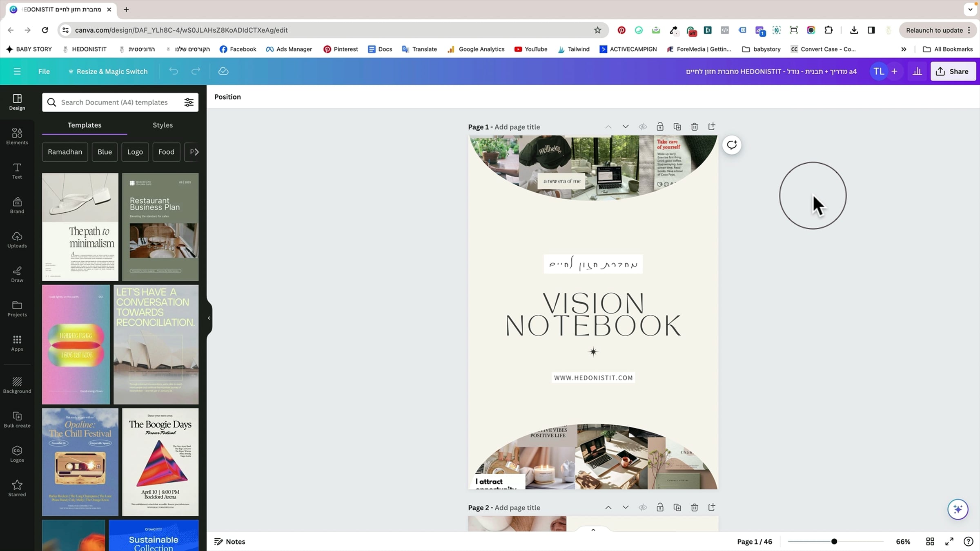
Task: Click the cloud save status icon
Action: coord(223,71)
